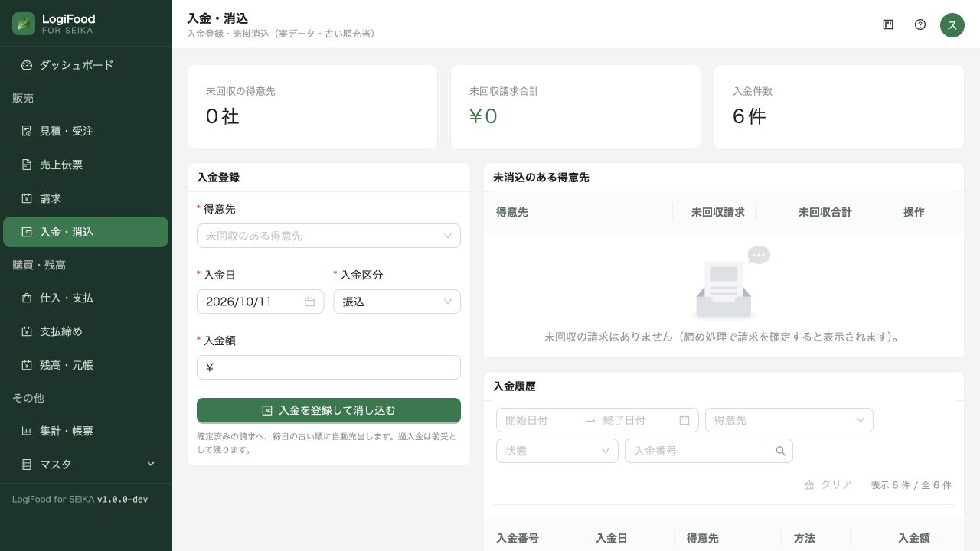The image size is (980, 551).
Task: Click the マスタ table icon in sidebar
Action: tap(27, 465)
